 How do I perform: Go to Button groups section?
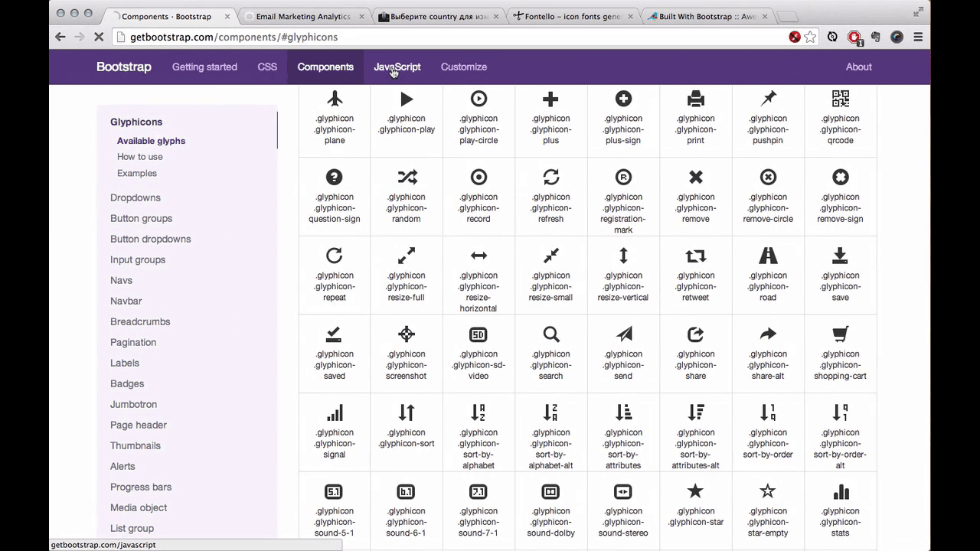coord(141,218)
